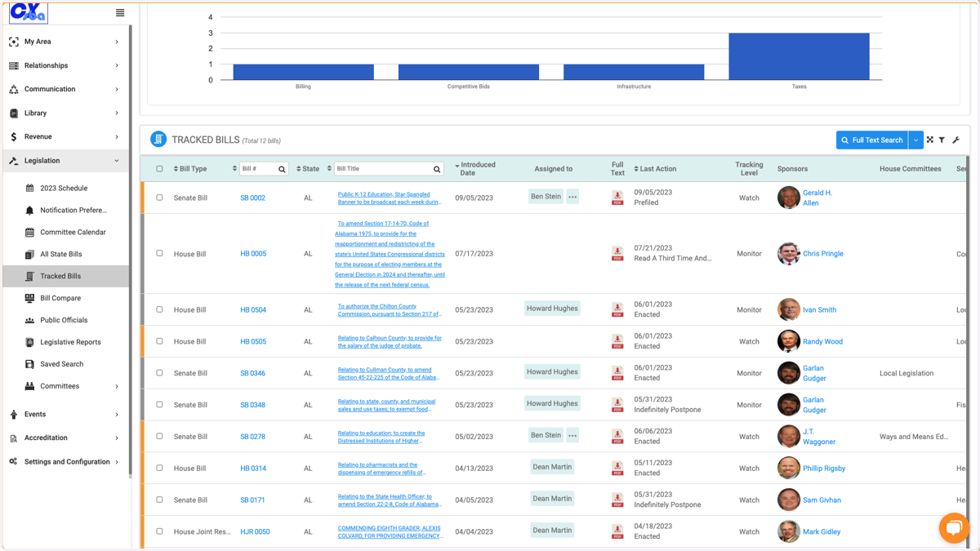The width and height of the screenshot is (980, 551).
Task: Click the wrench tools icon
Action: tap(956, 140)
